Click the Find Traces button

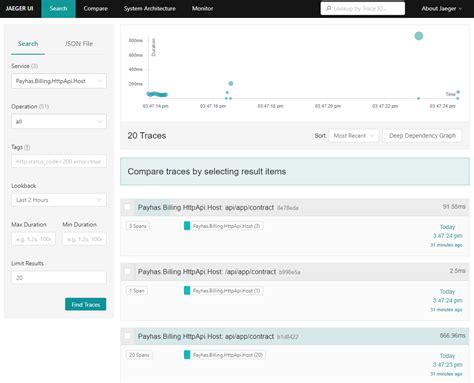point(86,304)
